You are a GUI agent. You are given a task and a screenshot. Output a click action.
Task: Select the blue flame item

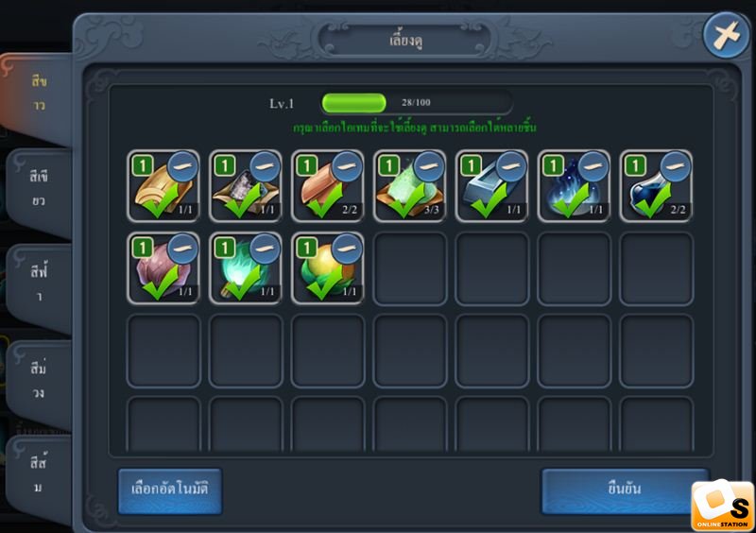[574, 186]
